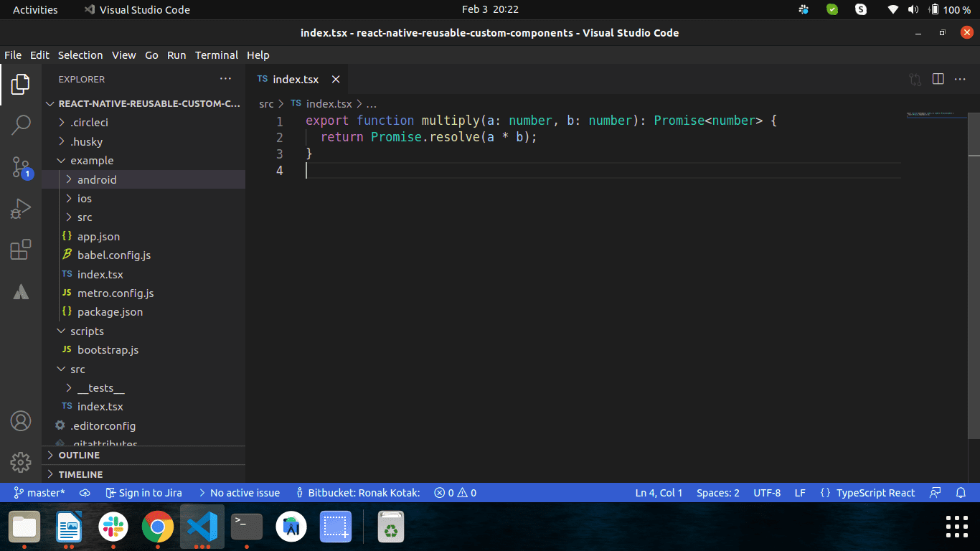The image size is (980, 551).
Task: Toggle Explorer view in activity bar
Action: [21, 84]
